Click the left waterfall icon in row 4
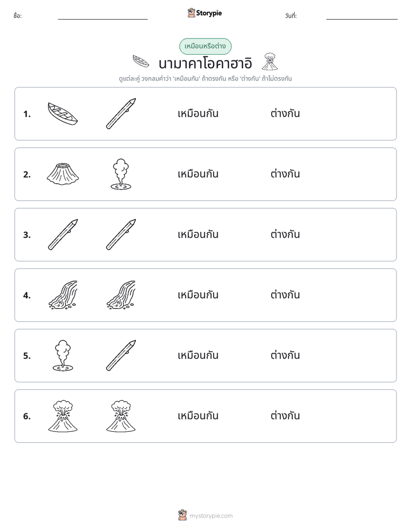Screen dimensions: 411x532 coord(63,295)
